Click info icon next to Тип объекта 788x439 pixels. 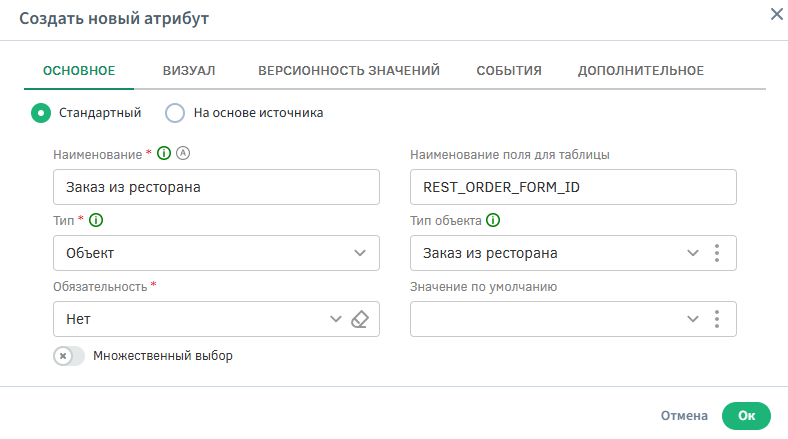click(x=493, y=220)
